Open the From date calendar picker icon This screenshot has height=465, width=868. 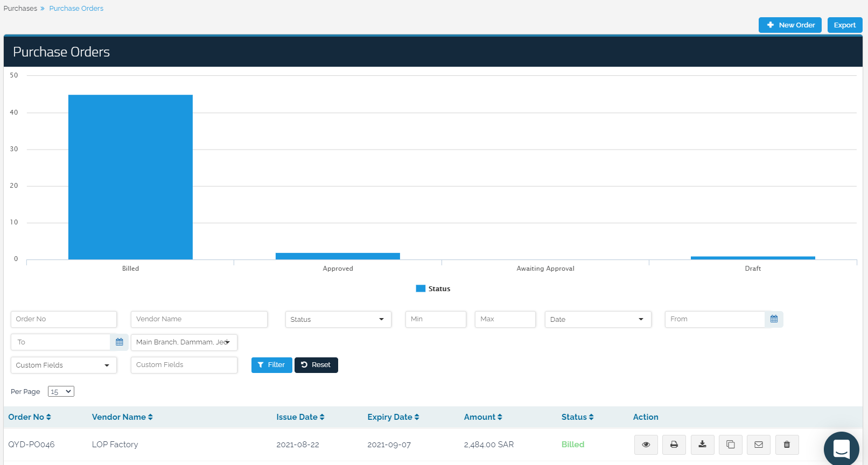[774, 319]
